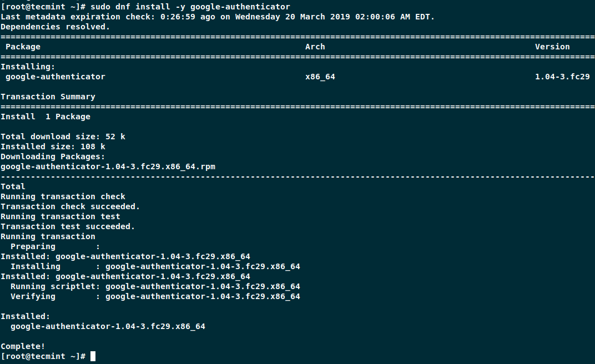Viewport: 595px width, 364px height.
Task: Click the 'Version' column header
Action: click(x=552, y=47)
